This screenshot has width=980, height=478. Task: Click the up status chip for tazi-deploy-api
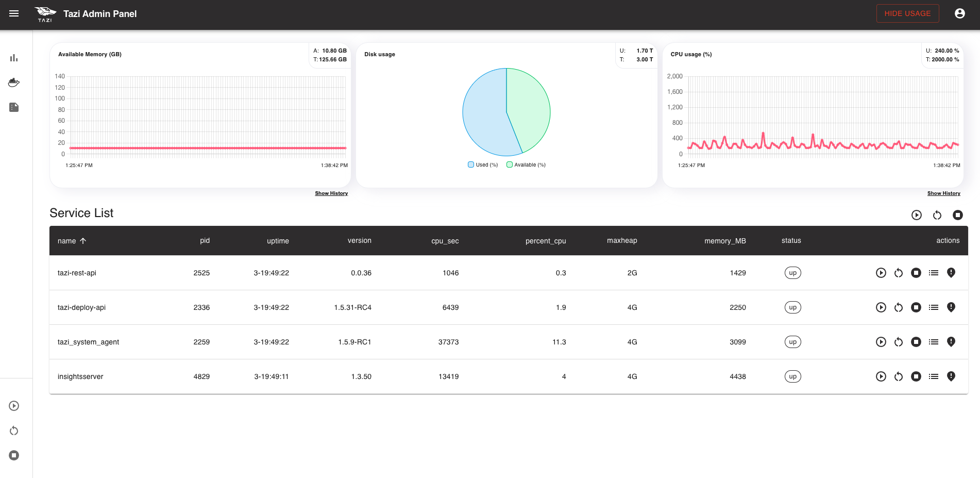point(792,307)
